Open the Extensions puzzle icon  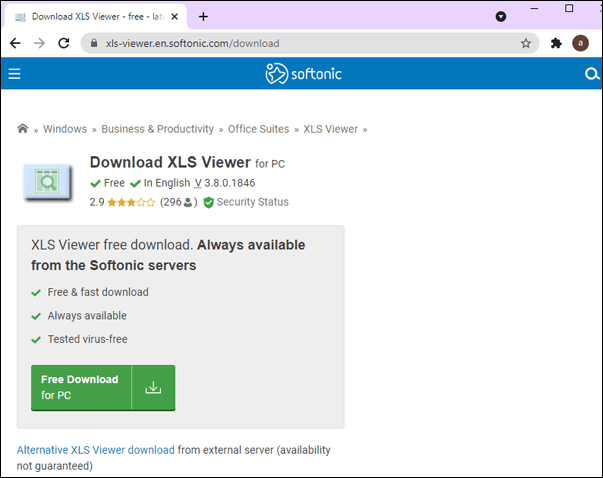pos(556,43)
